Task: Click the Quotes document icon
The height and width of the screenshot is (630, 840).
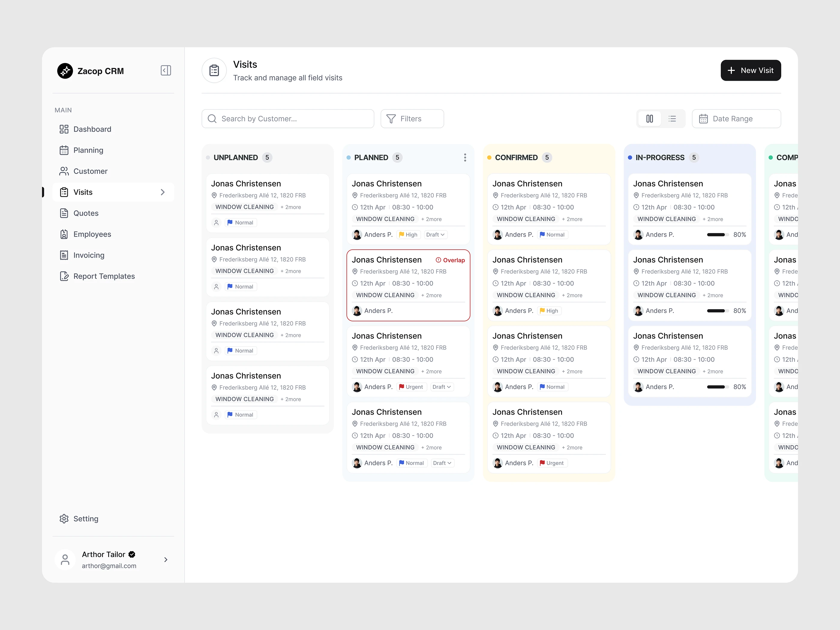Action: coord(64,213)
